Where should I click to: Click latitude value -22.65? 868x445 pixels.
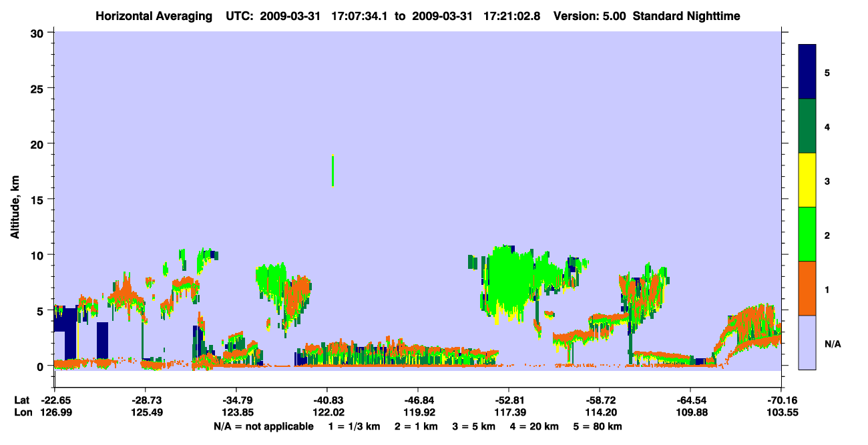click(x=55, y=400)
